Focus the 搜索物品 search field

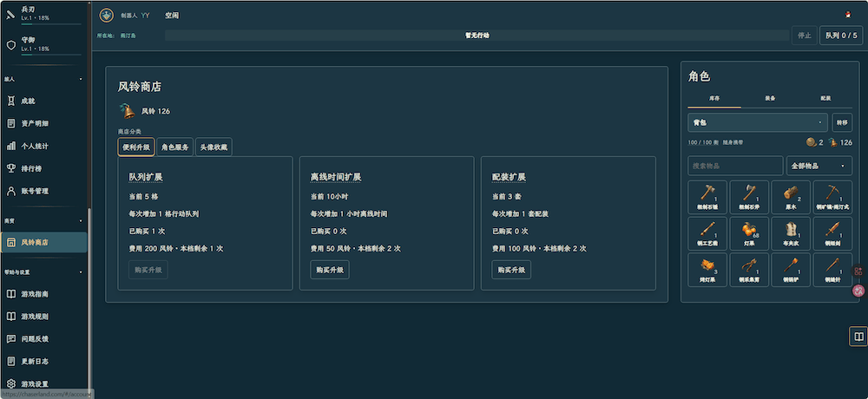click(735, 166)
